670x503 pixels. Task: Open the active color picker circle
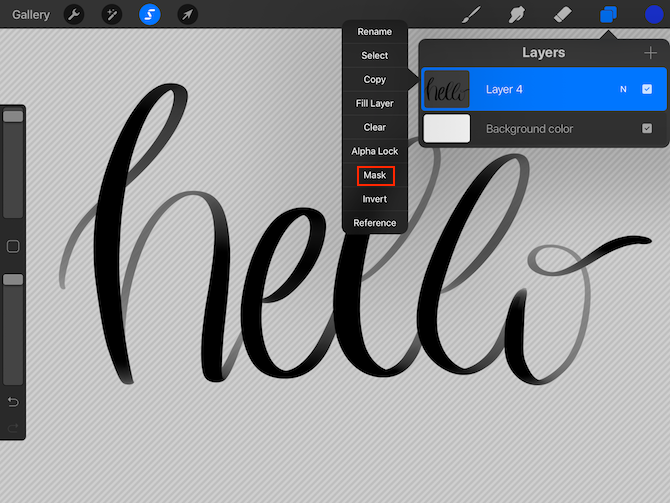click(x=654, y=15)
